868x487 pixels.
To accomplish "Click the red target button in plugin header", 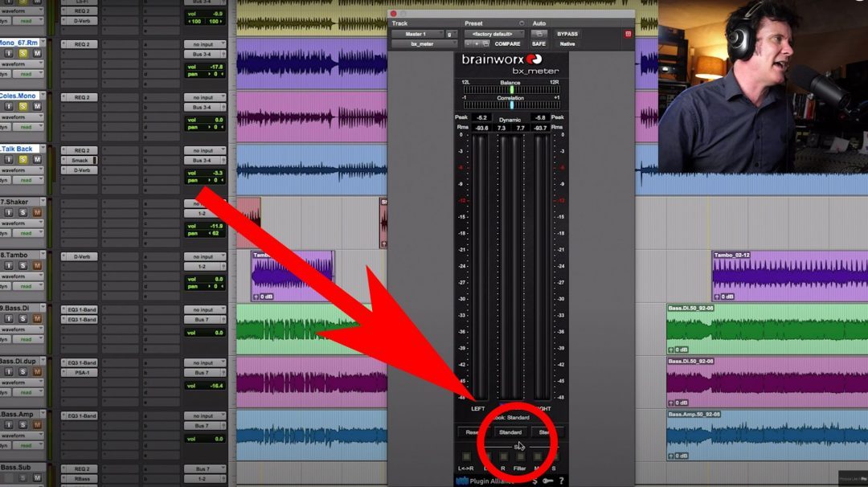I will 628,35.
